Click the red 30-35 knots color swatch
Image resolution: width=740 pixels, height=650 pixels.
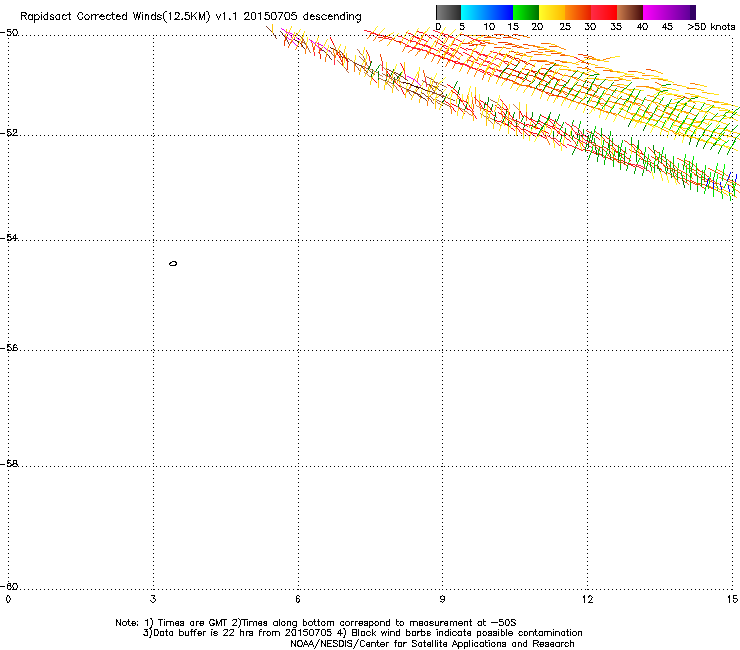tap(604, 12)
